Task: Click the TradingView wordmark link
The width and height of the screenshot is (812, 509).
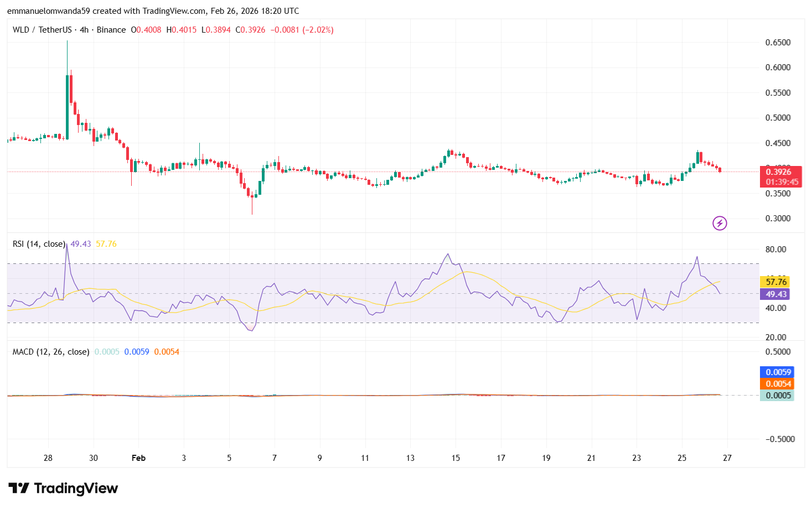Action: (x=76, y=489)
